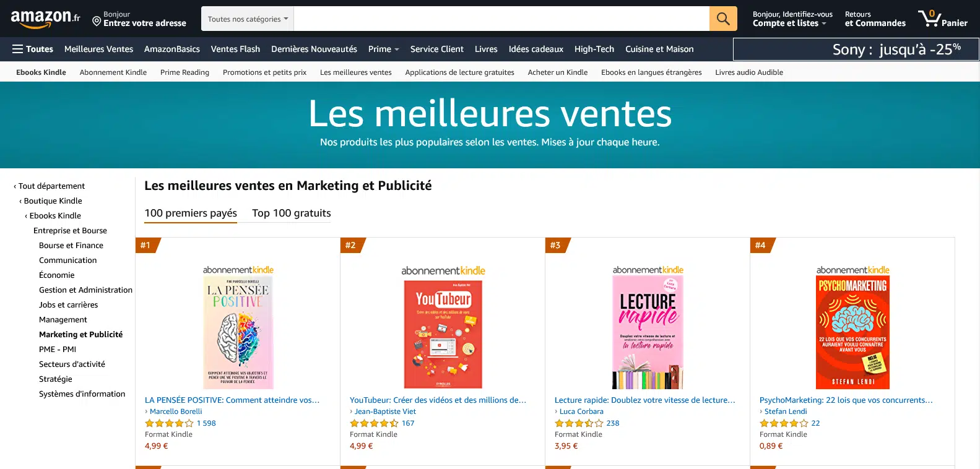980x469 pixels.
Task: Select the 100 premiers payés tab
Action: 191,213
